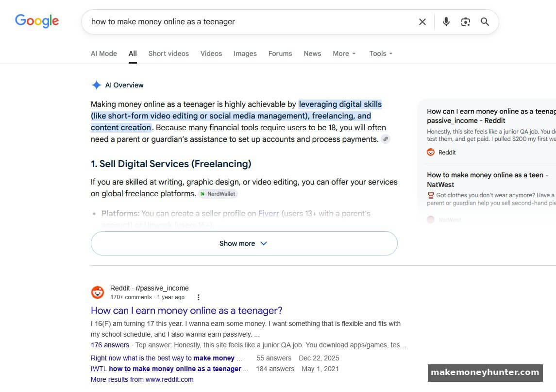Select the All results tab
The height and width of the screenshot is (392, 556).
[x=133, y=53]
